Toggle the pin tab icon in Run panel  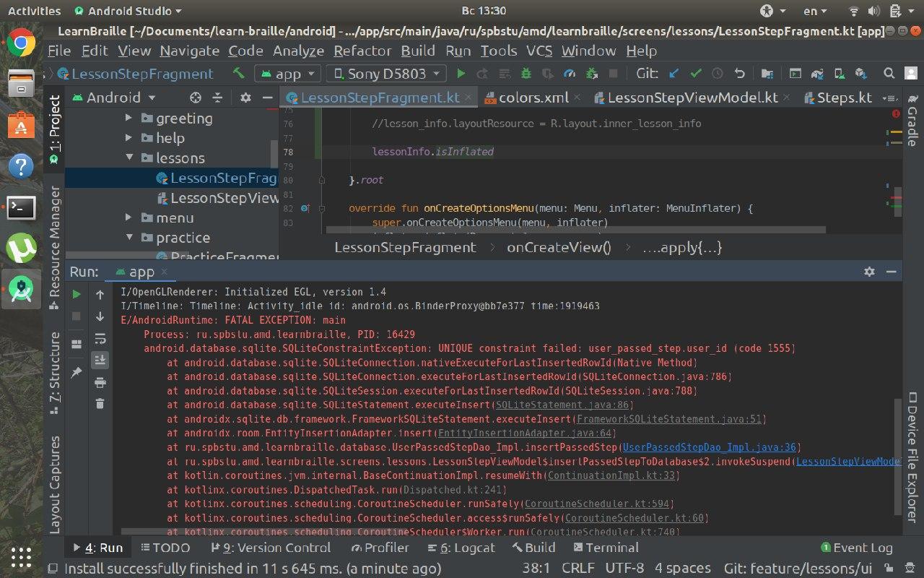77,372
